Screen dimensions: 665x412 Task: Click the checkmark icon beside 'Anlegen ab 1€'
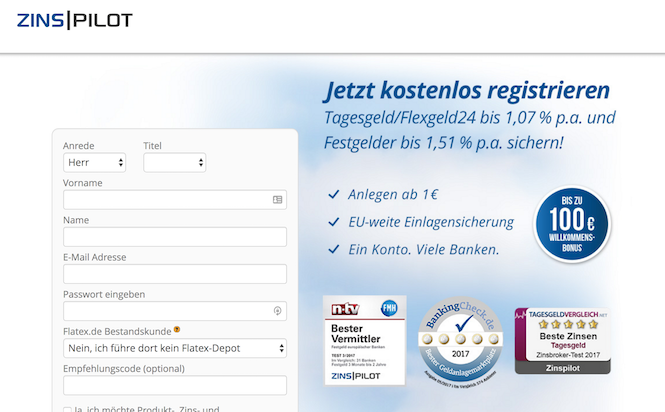pos(334,194)
